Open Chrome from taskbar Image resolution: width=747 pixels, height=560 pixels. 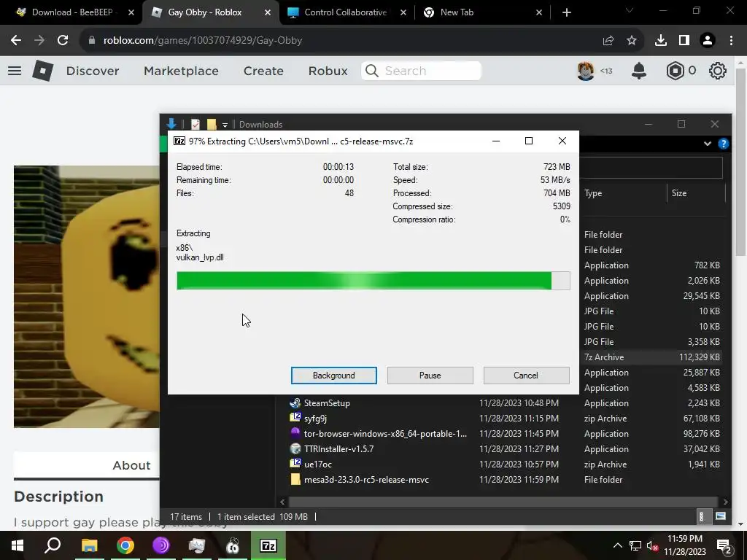(125, 545)
